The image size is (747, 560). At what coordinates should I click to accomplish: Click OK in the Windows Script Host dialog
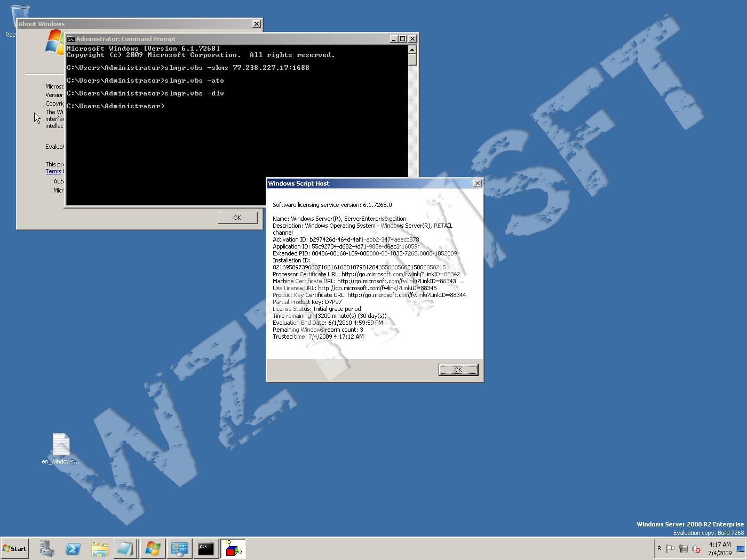pos(458,370)
